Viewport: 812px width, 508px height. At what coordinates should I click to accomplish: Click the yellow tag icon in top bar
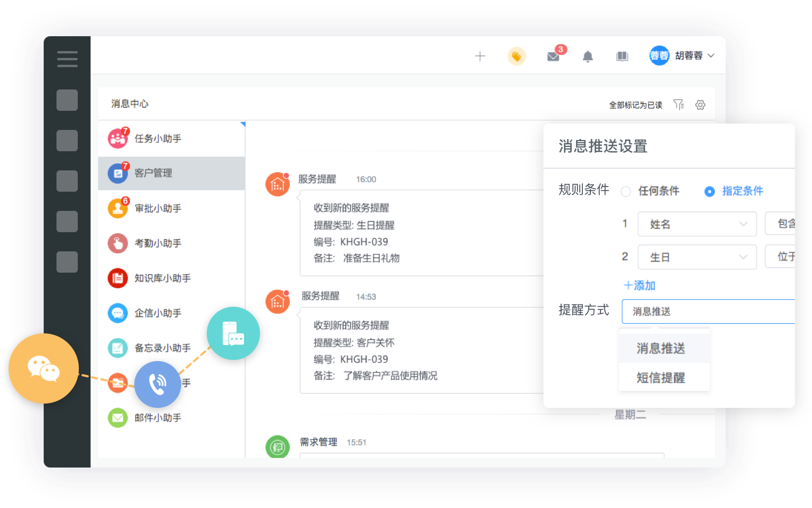[x=517, y=56]
